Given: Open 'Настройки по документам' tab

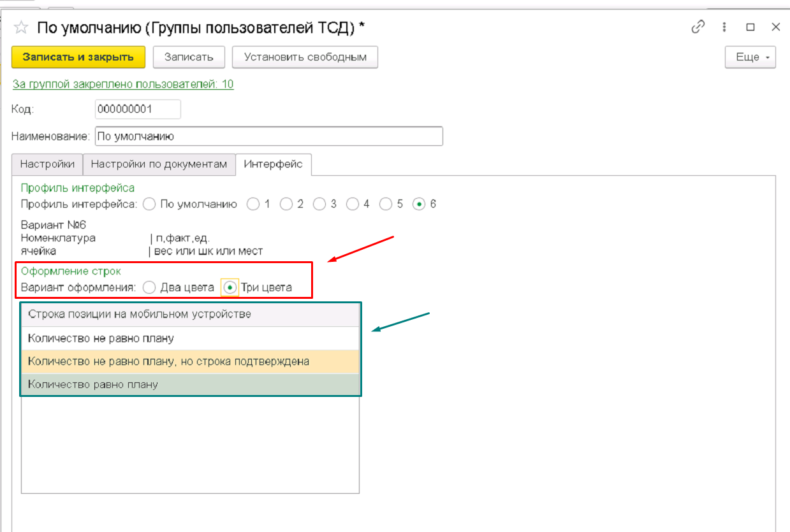Looking at the screenshot, I should (159, 164).
